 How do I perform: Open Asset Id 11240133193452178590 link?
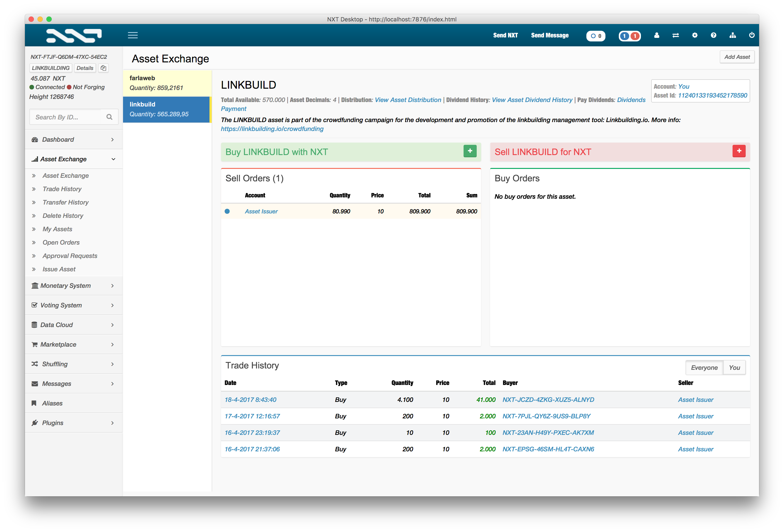pyautogui.click(x=712, y=95)
